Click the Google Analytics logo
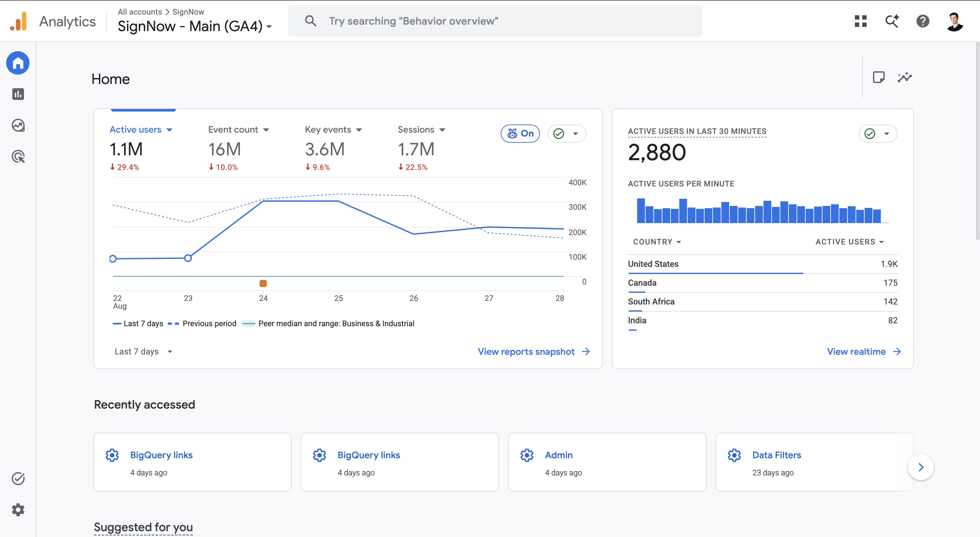The image size is (980, 537). click(x=18, y=21)
